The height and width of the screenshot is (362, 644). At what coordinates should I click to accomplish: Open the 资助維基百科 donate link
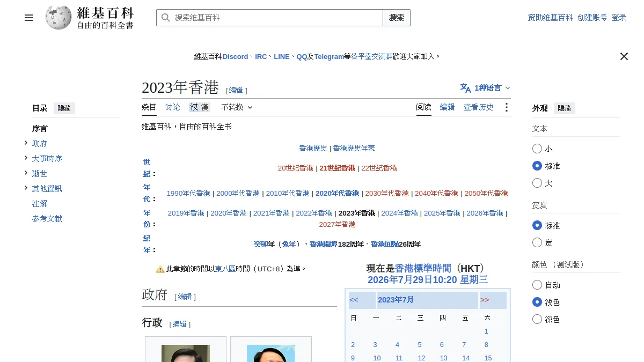550,18
